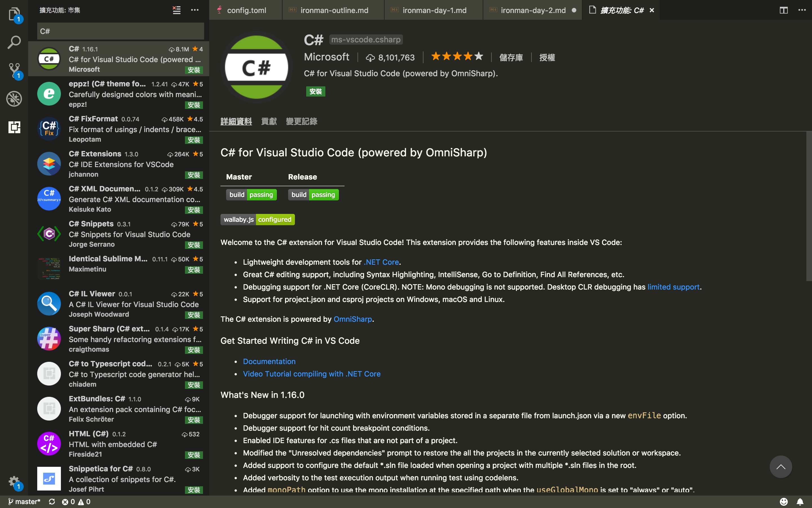Install C# from Microsoft list row
812x508 pixels.
point(194,70)
